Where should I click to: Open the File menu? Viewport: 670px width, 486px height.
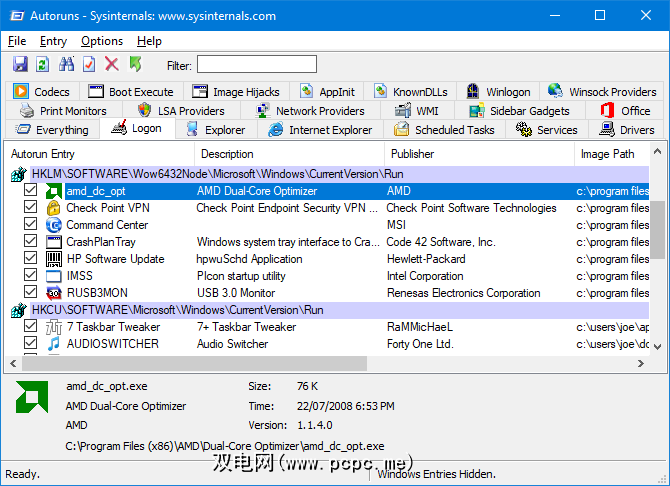17,41
